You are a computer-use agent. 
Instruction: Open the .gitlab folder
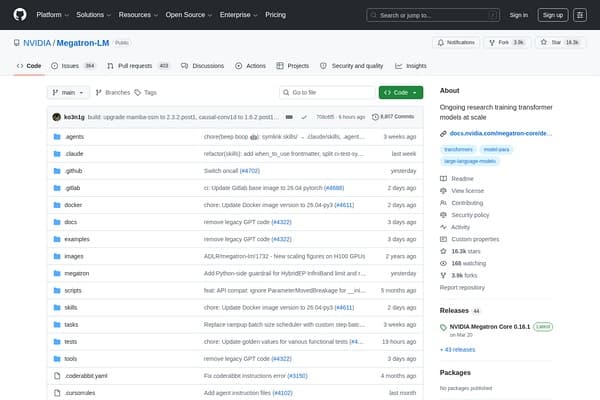pyautogui.click(x=72, y=188)
